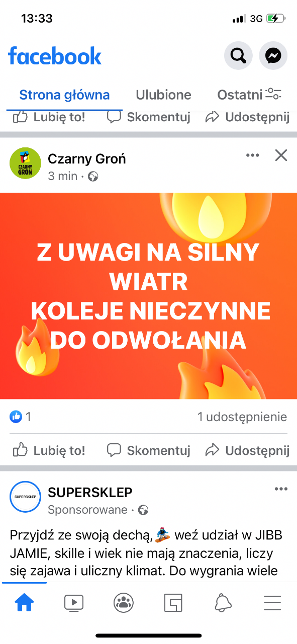
Task: Open Messenger from the header icon
Action: pos(273,55)
